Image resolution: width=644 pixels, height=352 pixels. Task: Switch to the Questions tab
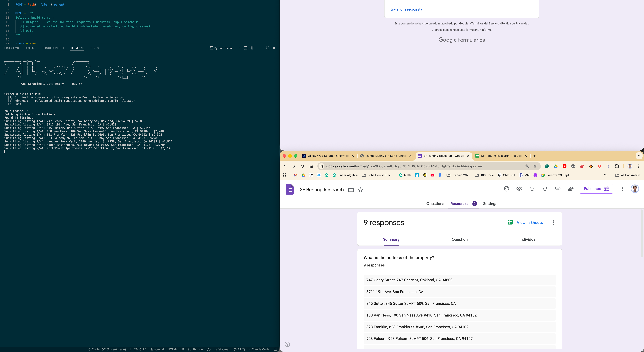click(x=435, y=204)
